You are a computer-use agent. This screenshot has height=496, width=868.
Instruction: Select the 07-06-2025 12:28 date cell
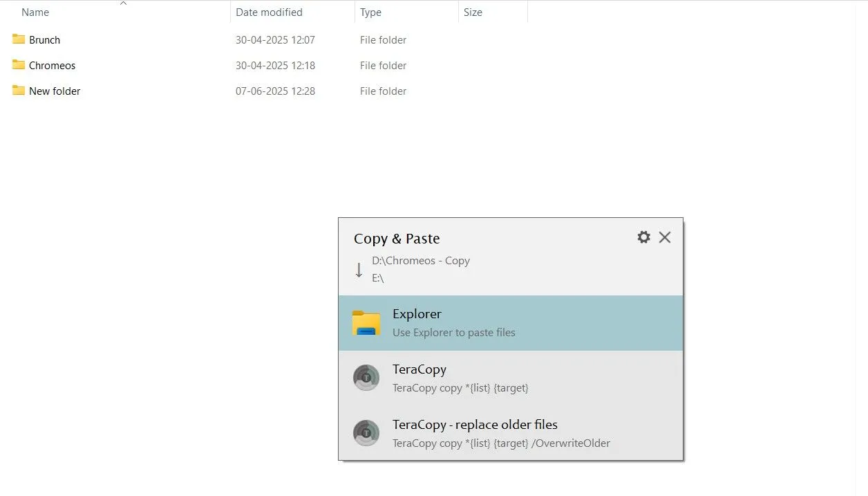point(275,91)
